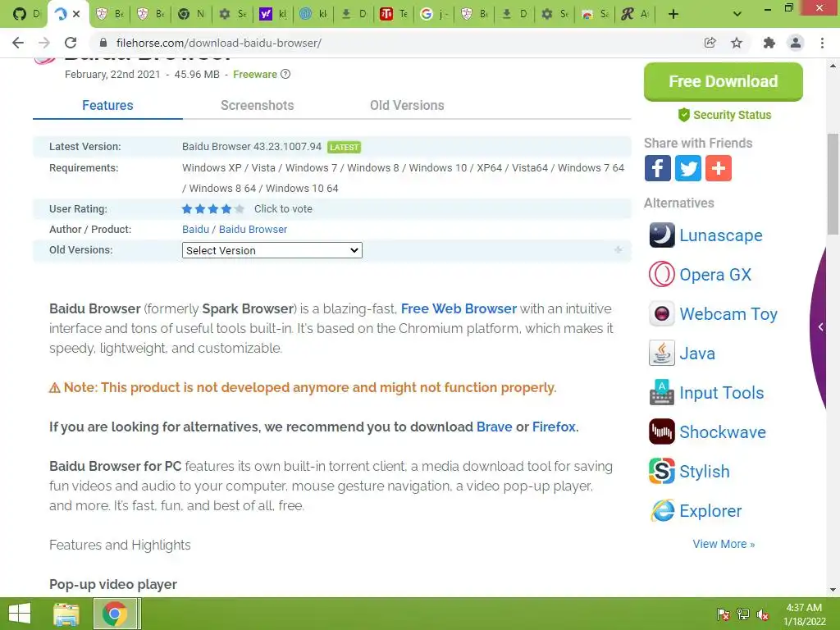Open the Brave alternative link
Image resolution: width=840 pixels, height=630 pixels.
[x=494, y=427]
